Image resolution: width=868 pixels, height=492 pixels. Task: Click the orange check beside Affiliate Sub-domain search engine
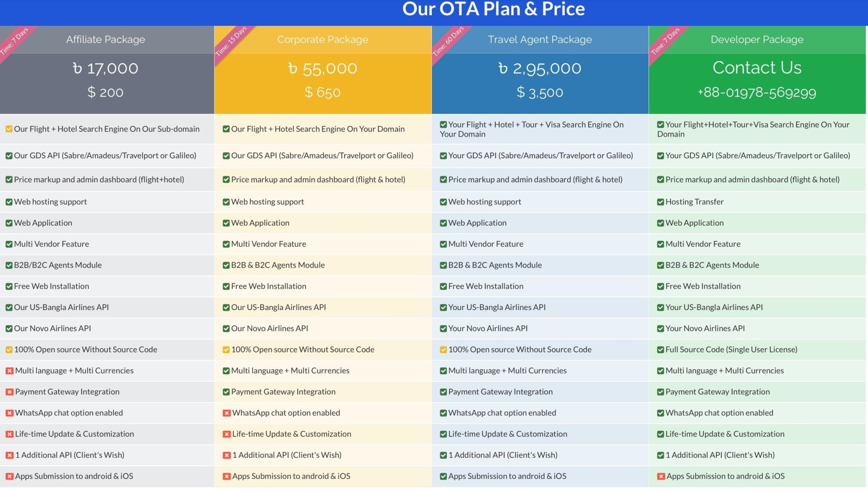tap(9, 129)
